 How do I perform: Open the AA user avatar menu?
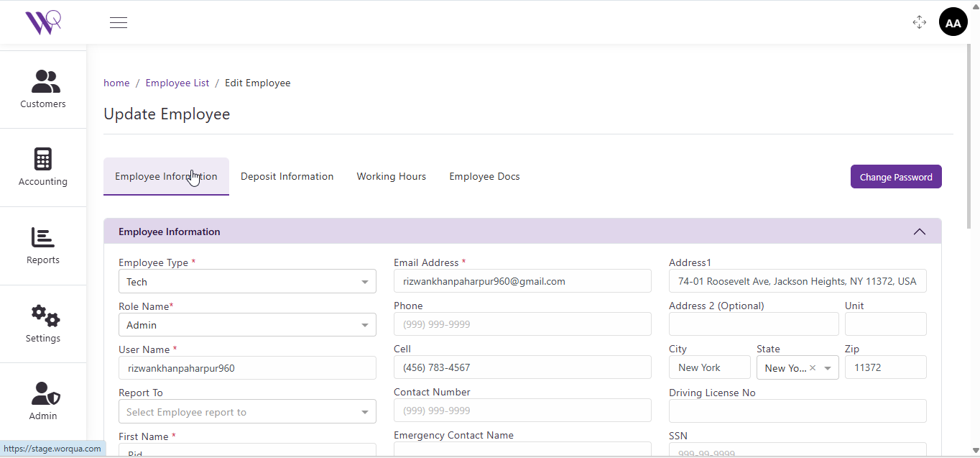[x=953, y=22]
